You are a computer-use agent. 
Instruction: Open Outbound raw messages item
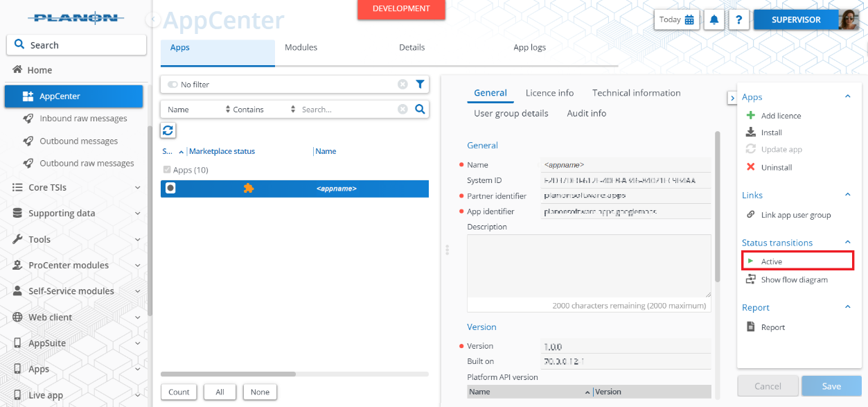(x=87, y=163)
